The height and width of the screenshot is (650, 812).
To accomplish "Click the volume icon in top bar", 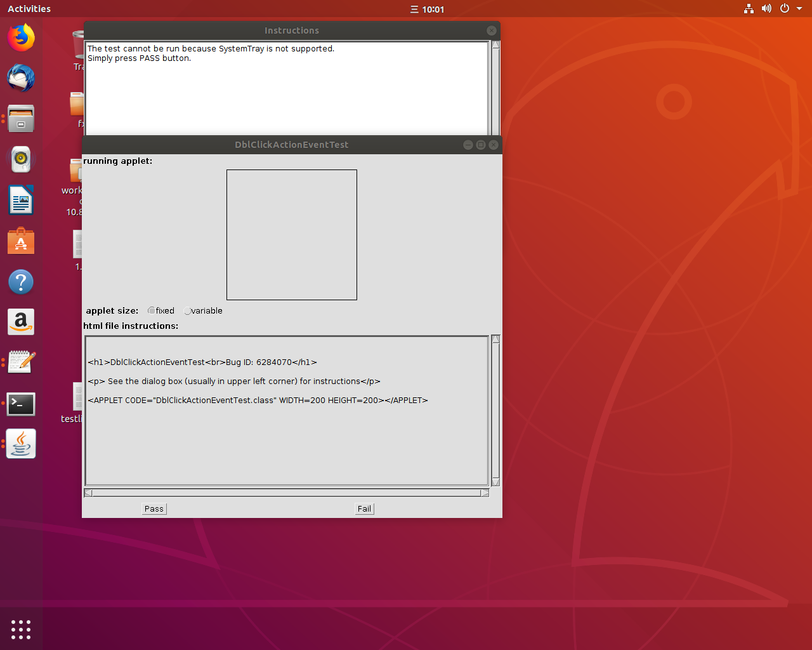I will click(766, 9).
